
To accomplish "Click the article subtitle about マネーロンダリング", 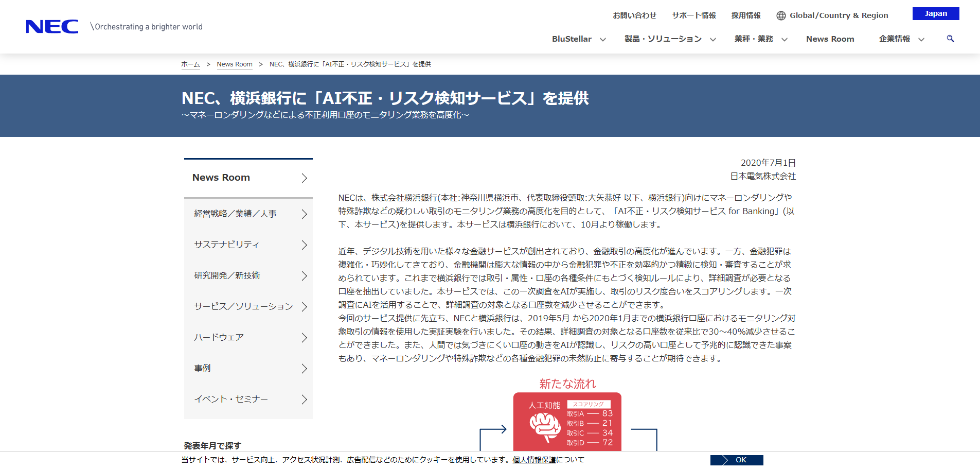I will [x=325, y=115].
